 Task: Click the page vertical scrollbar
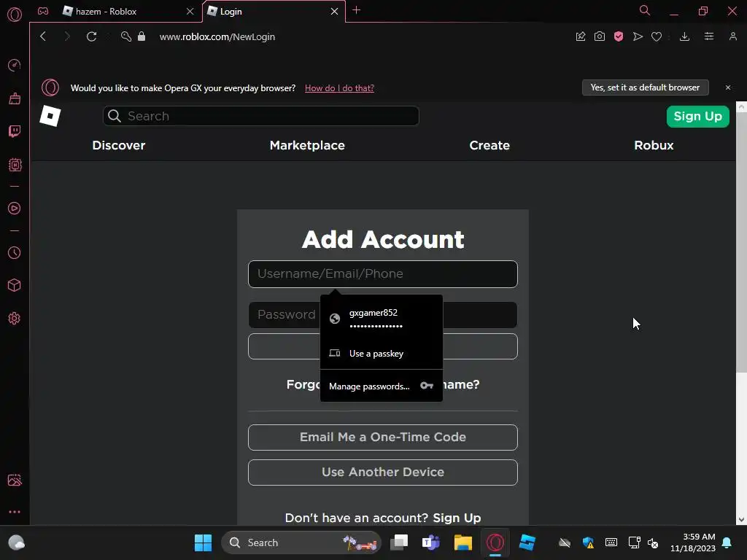click(x=741, y=243)
